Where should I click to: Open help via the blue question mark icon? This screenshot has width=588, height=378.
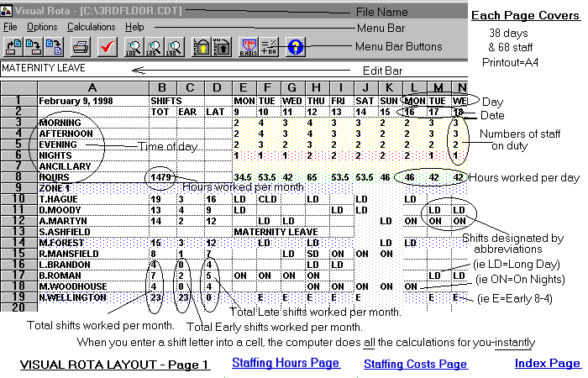click(296, 47)
